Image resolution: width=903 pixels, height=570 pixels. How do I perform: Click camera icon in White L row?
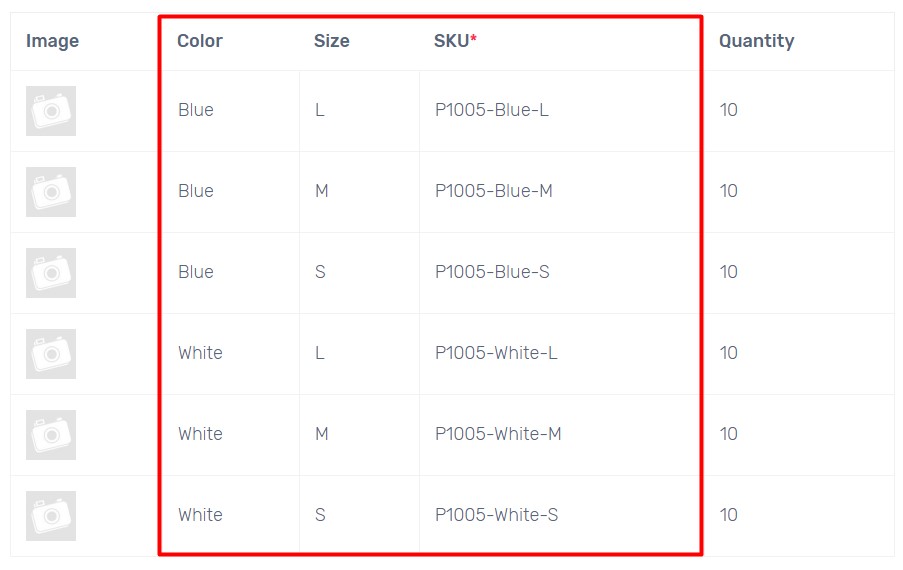click(51, 354)
